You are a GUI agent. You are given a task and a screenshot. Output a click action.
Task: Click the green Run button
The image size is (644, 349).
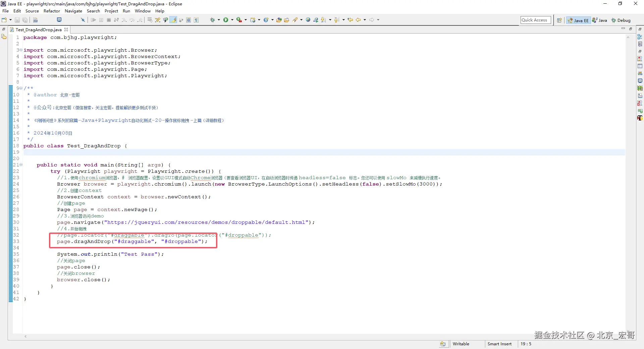click(x=226, y=20)
